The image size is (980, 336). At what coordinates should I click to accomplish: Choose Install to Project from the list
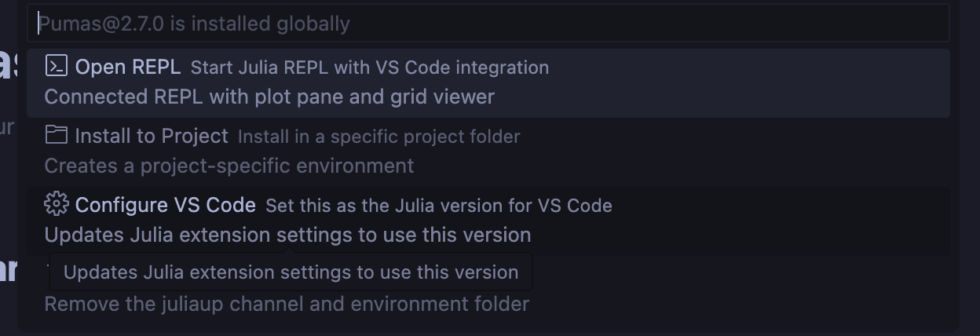(152, 136)
